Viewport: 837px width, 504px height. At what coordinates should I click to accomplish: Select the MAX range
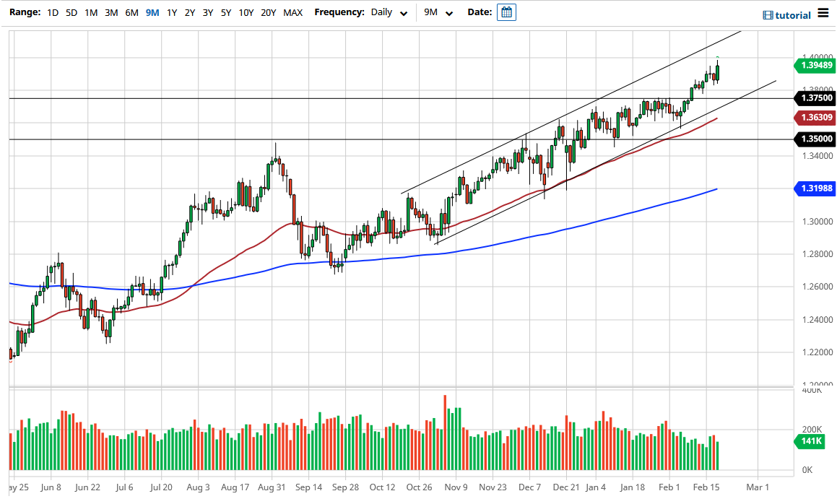(x=292, y=12)
